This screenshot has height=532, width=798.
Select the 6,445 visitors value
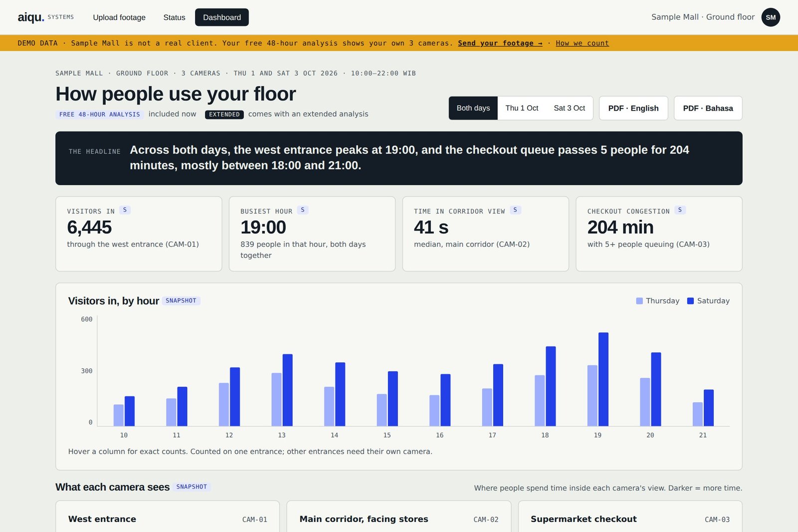pyautogui.click(x=89, y=227)
